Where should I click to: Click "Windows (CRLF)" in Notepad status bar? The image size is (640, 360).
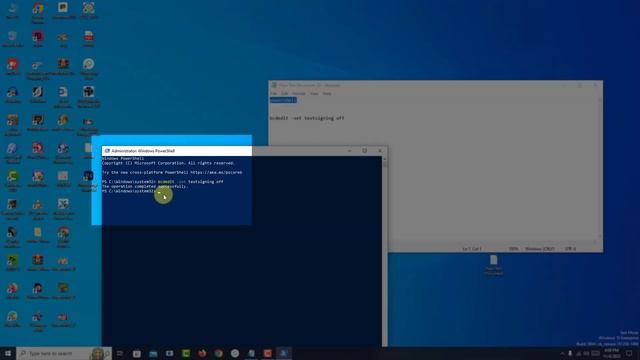click(540, 249)
